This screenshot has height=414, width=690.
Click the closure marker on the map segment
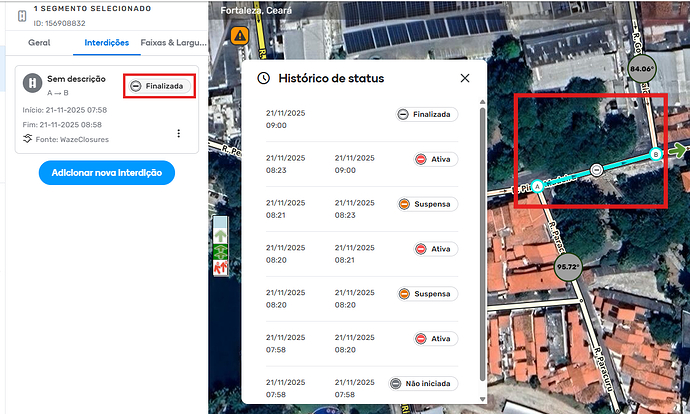(x=597, y=170)
